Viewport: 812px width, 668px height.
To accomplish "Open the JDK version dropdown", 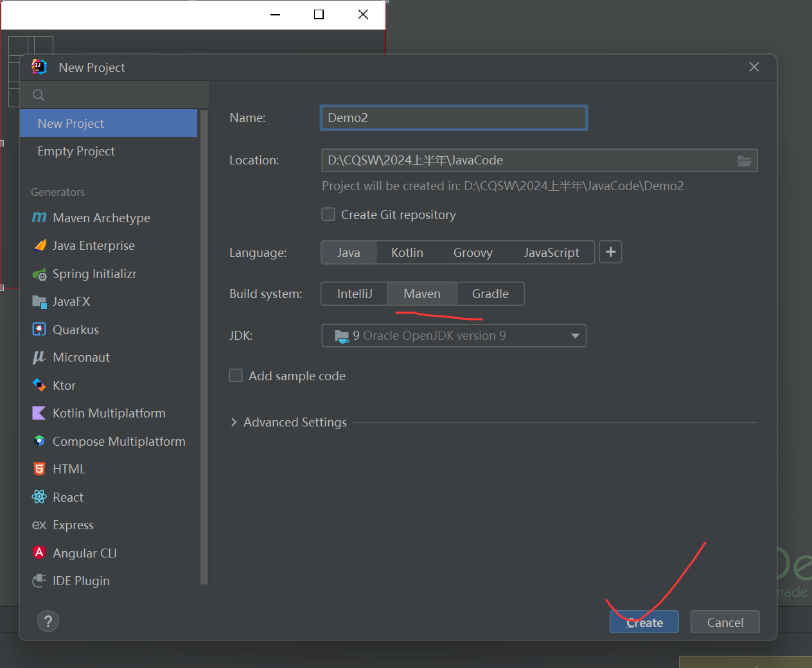I will tap(454, 335).
